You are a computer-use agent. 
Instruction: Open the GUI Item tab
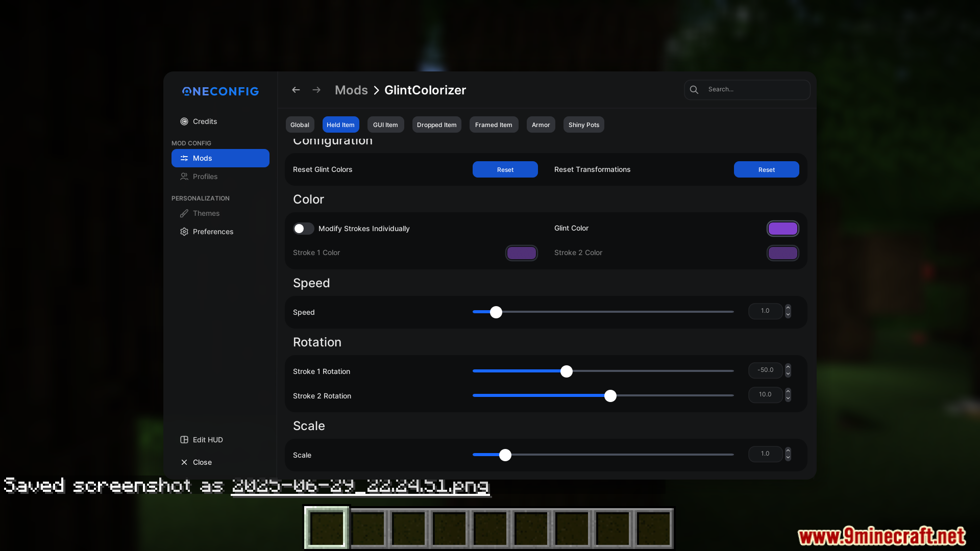coord(385,125)
